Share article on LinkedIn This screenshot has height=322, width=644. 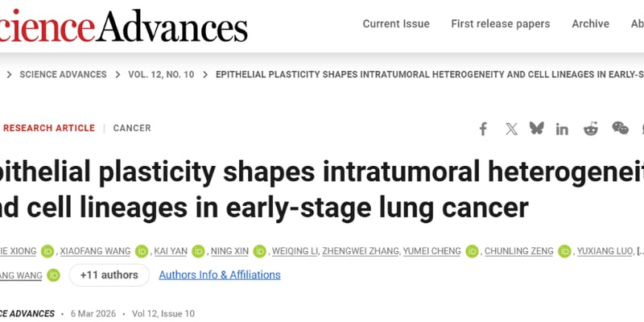pos(562,129)
